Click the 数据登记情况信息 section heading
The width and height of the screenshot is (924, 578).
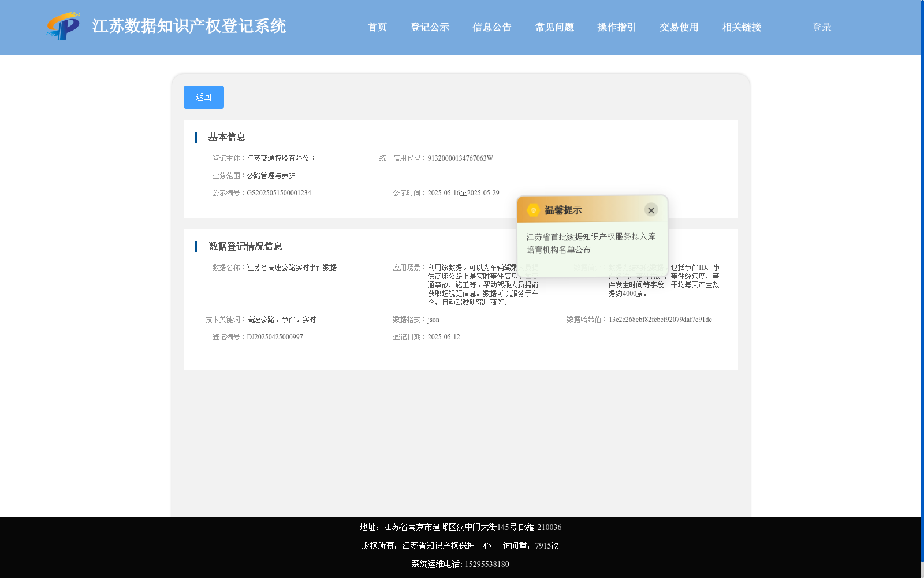(x=245, y=246)
